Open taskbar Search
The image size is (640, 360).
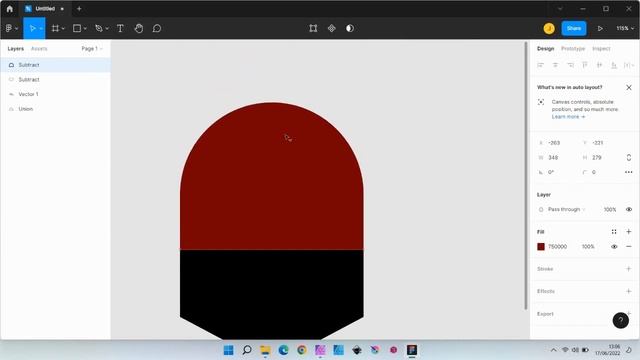coord(247,350)
